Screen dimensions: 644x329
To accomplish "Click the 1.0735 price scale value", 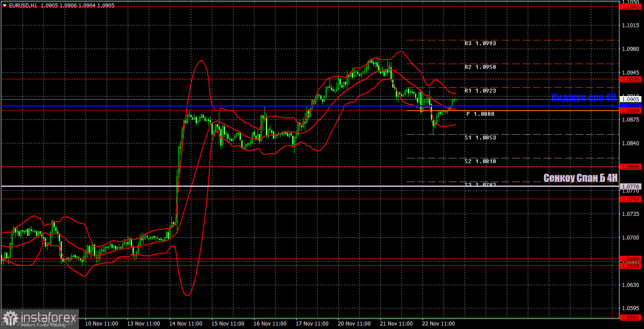I will click(630, 214).
